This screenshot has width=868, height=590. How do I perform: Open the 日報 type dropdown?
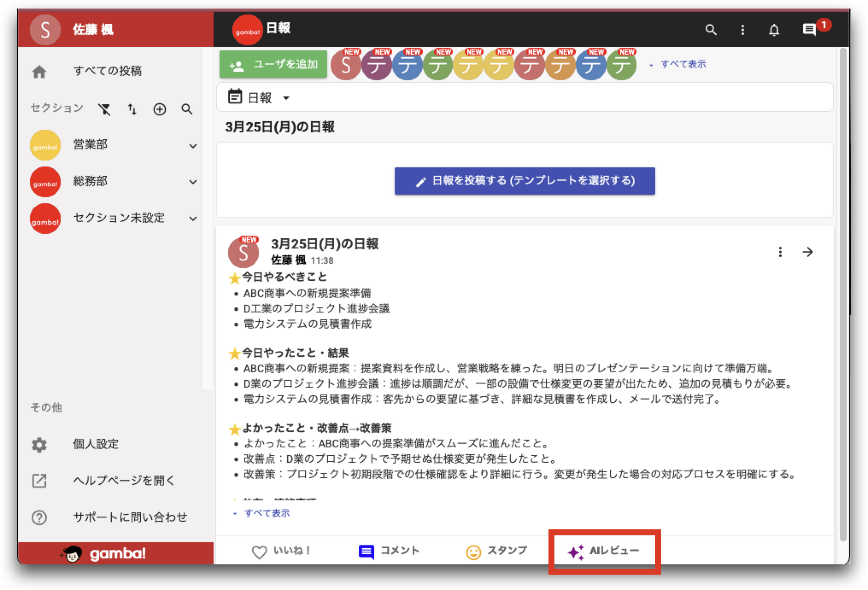coord(286,98)
